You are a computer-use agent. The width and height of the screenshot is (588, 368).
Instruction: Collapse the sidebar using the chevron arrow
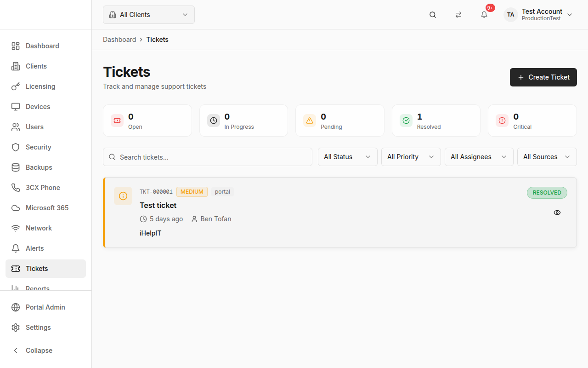point(16,351)
